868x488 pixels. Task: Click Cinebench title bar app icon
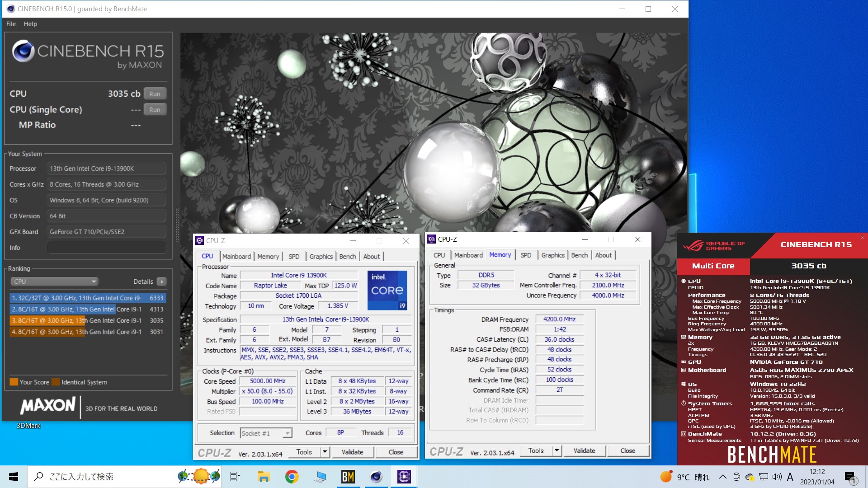tap(10, 9)
